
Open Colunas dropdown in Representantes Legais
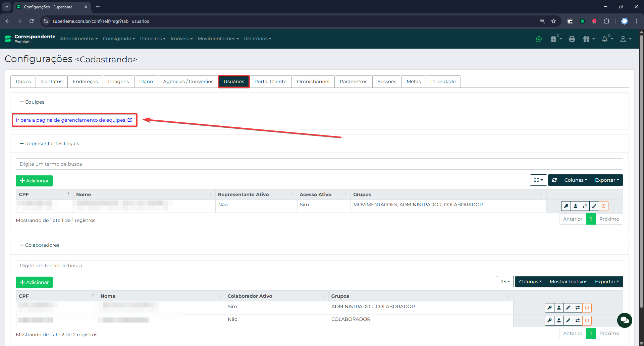[x=576, y=180]
